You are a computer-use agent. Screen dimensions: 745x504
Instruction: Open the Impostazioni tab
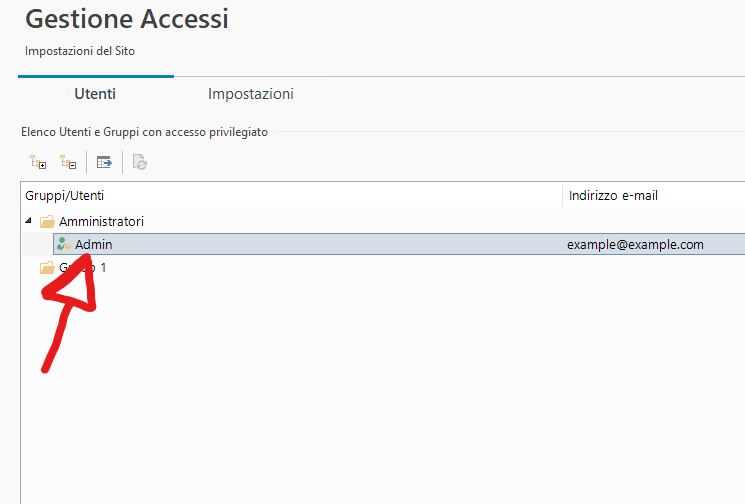click(x=250, y=94)
